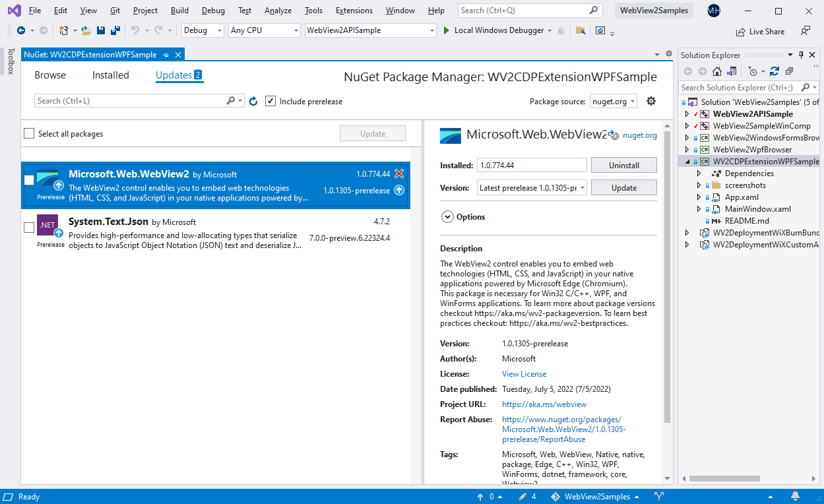This screenshot has width=824, height=504.
Task: Switch to the Installed tab
Action: [110, 75]
